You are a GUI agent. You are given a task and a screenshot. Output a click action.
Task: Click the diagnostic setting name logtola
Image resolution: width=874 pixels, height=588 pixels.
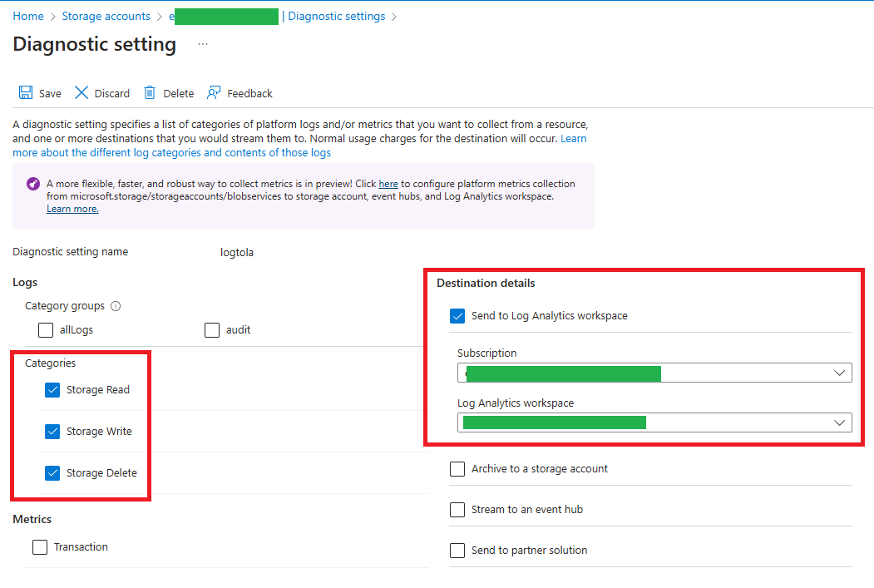231,253
